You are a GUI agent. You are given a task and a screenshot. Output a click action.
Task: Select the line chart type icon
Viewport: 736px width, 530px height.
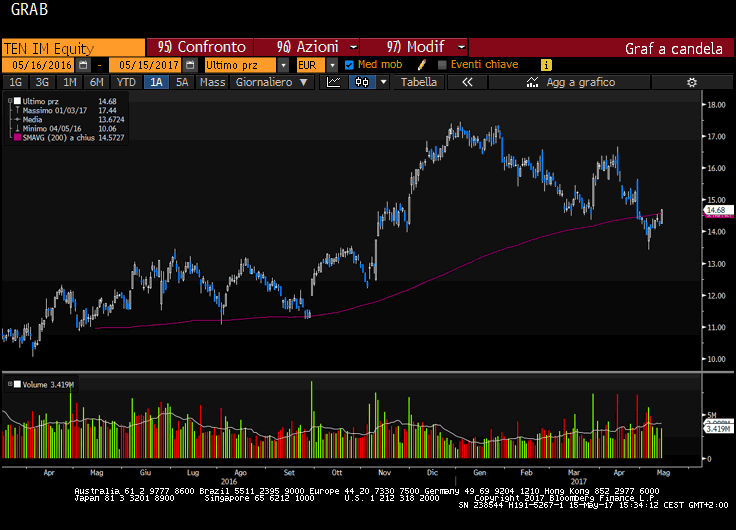coord(333,82)
